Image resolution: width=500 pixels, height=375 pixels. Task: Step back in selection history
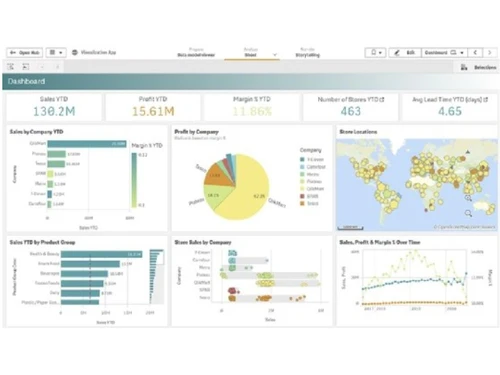tap(42, 67)
